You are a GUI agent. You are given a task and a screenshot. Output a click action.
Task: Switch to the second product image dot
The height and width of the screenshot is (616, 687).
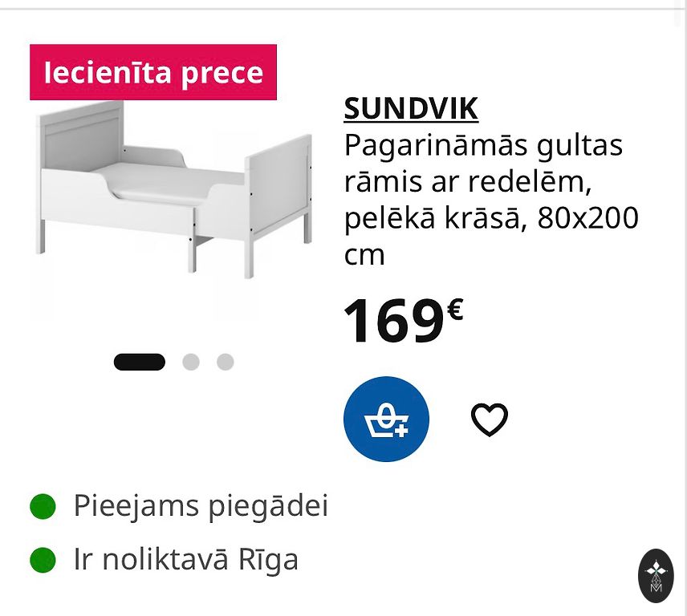click(190, 362)
